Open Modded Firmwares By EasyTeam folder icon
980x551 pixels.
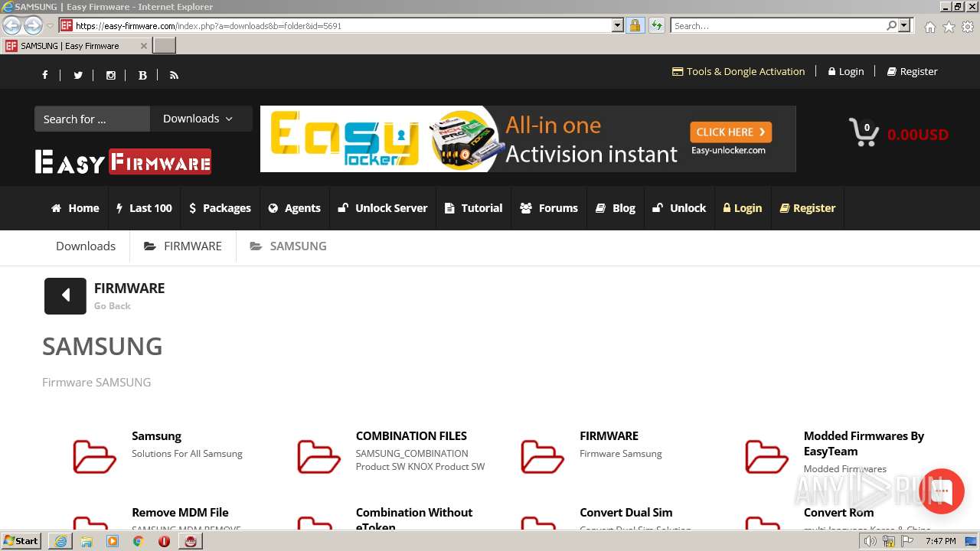click(x=766, y=457)
